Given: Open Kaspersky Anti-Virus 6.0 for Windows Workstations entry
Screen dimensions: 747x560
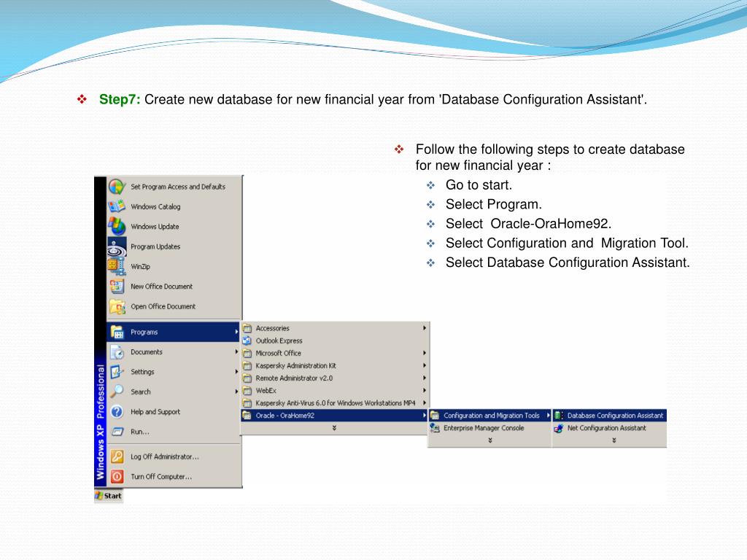Looking at the screenshot, I should point(334,402).
